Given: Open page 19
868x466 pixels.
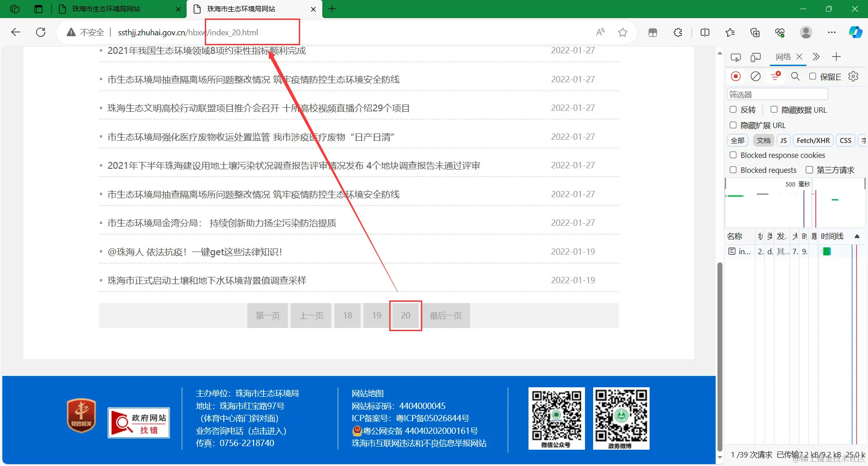Looking at the screenshot, I should [377, 315].
